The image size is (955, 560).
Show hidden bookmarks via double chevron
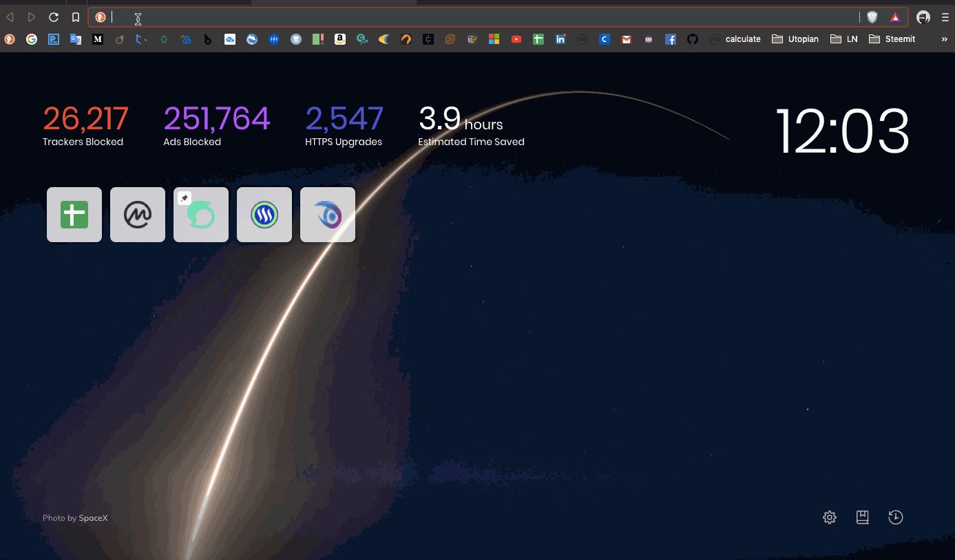tap(944, 39)
